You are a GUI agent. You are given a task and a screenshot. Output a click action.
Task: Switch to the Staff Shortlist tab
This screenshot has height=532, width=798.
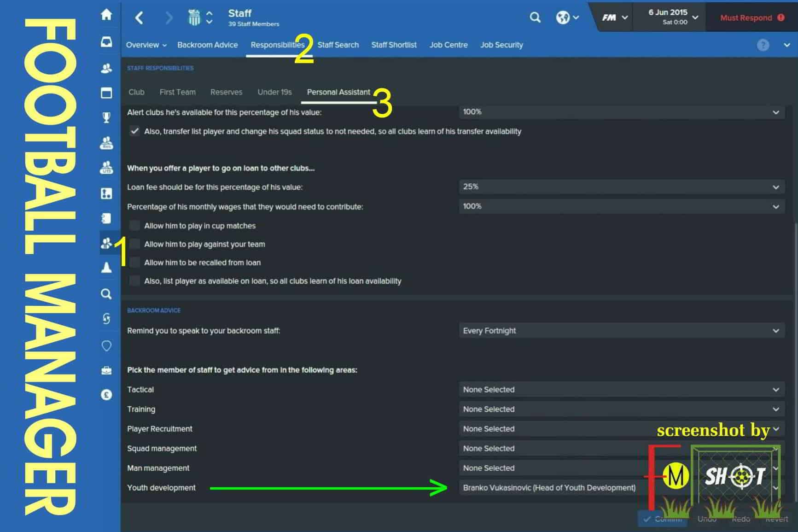click(394, 45)
